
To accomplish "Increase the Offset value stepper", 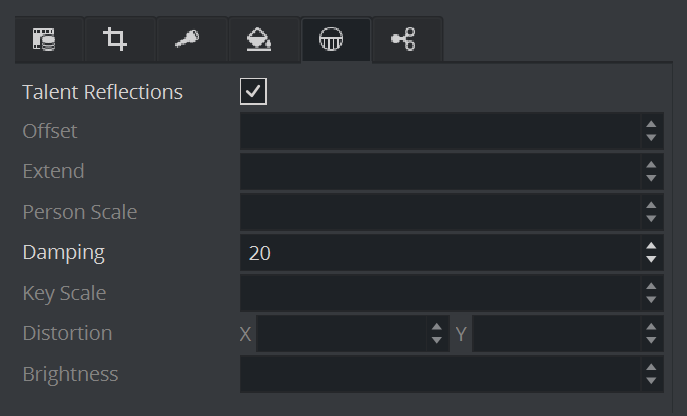I will pos(651,124).
